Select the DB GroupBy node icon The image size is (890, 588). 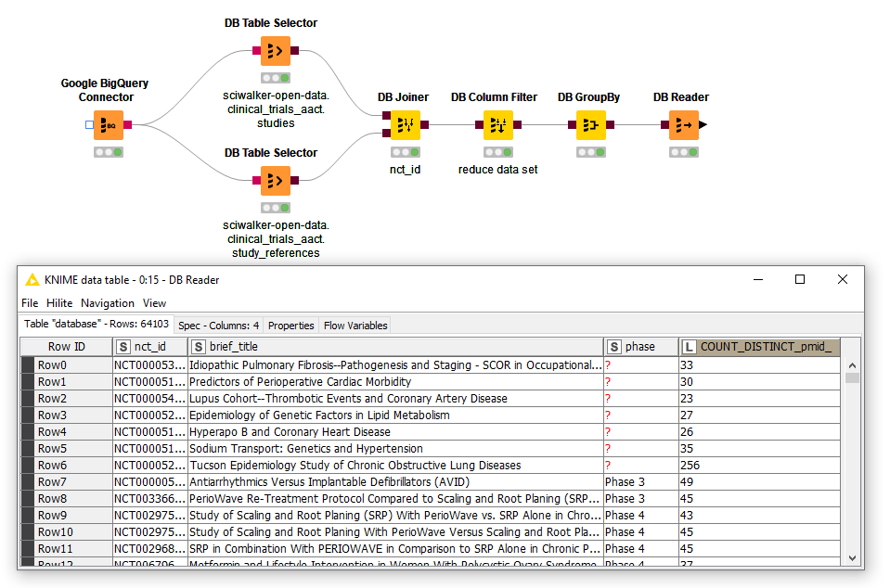click(x=591, y=125)
